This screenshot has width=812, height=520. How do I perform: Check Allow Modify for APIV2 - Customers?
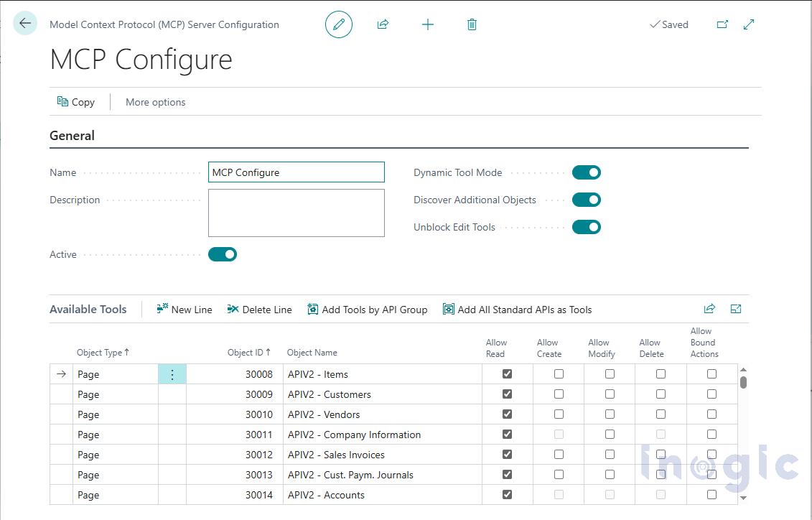(x=610, y=394)
